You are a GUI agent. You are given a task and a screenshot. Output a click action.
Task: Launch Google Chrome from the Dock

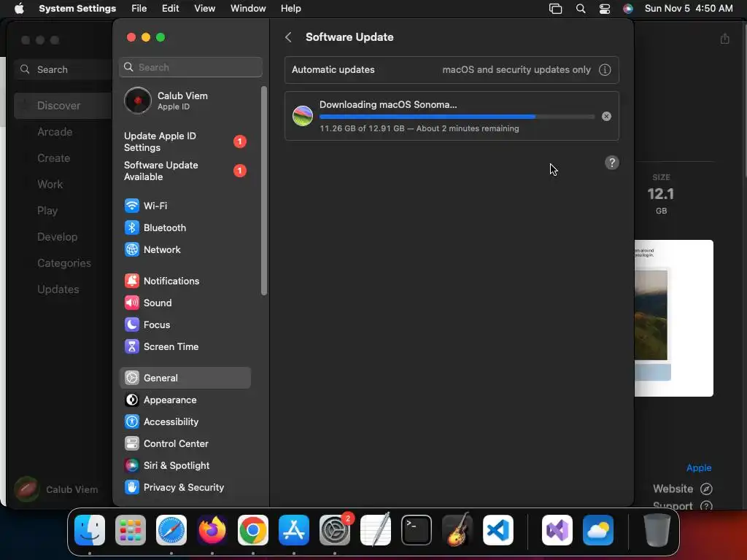pos(253,530)
